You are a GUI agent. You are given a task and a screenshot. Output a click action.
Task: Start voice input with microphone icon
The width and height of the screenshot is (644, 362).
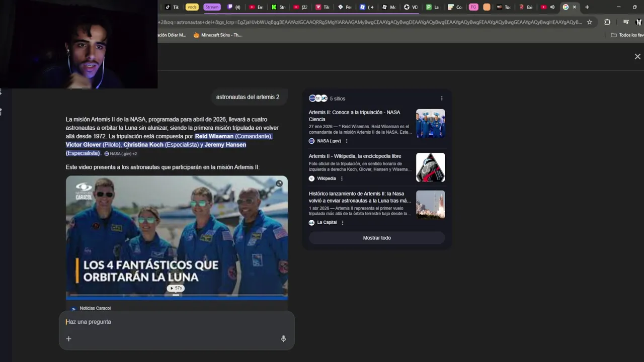283,339
